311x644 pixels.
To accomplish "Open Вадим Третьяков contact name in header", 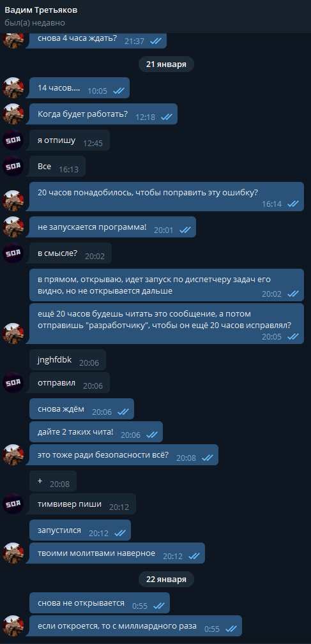I will click(41, 10).
